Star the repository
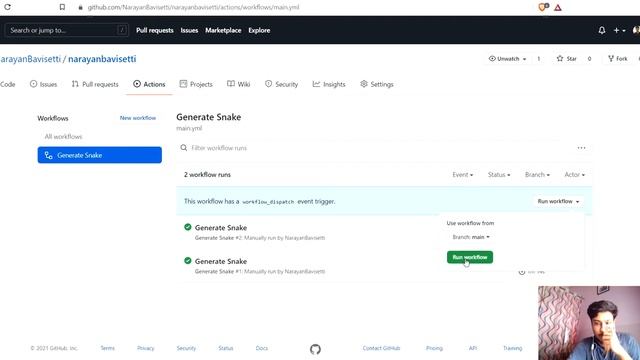 click(567, 59)
